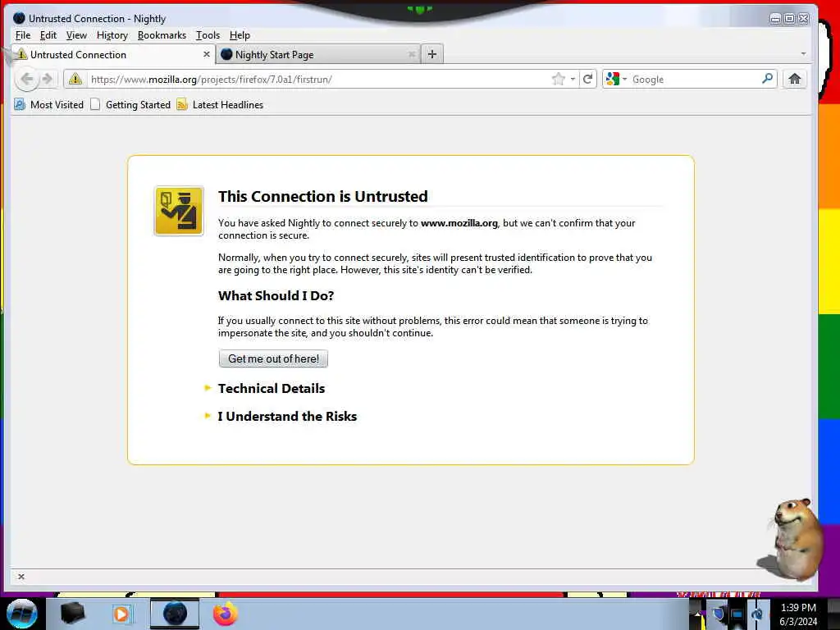Select the Untrusted Connection tab
The width and height of the screenshot is (840, 630).
[x=113, y=55]
